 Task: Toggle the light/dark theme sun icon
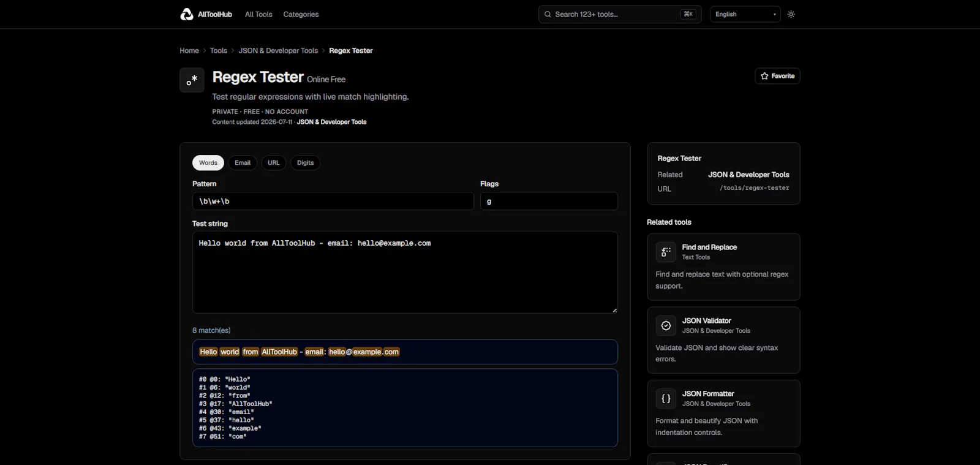coord(791,14)
